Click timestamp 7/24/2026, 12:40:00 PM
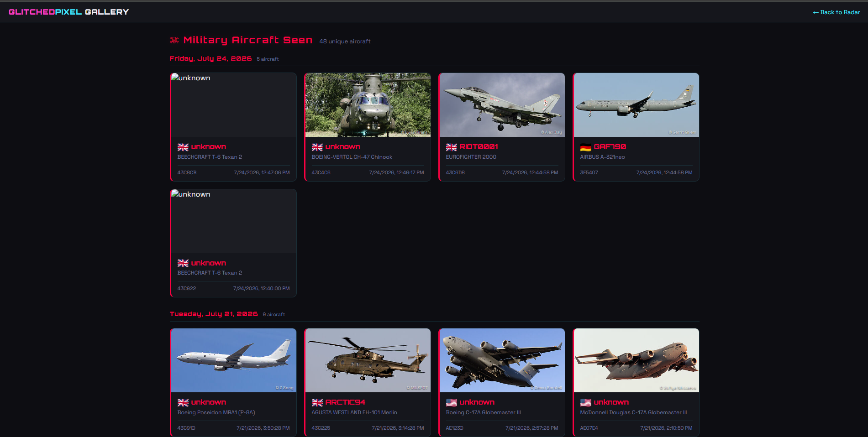868x437 pixels. pyautogui.click(x=261, y=289)
